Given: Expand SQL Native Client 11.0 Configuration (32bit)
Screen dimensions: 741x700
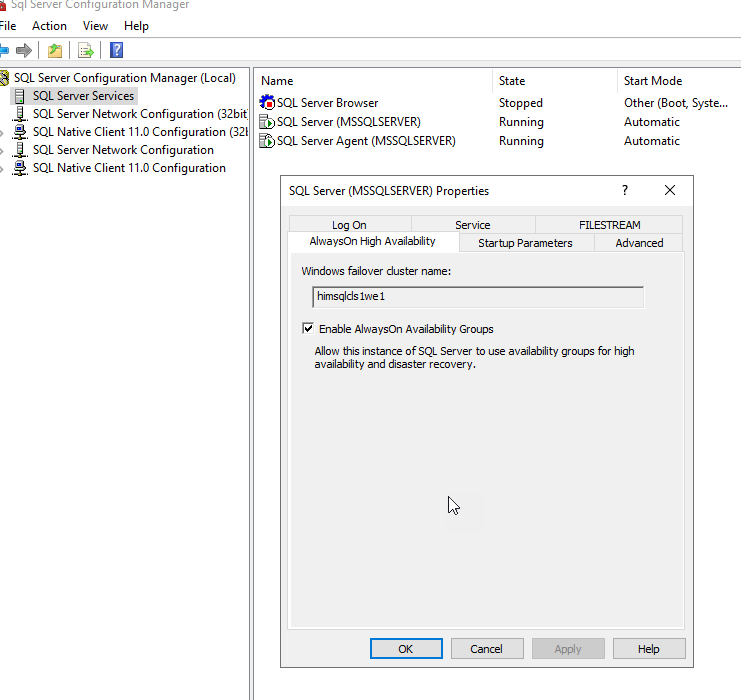Looking at the screenshot, I should [x=2, y=133].
